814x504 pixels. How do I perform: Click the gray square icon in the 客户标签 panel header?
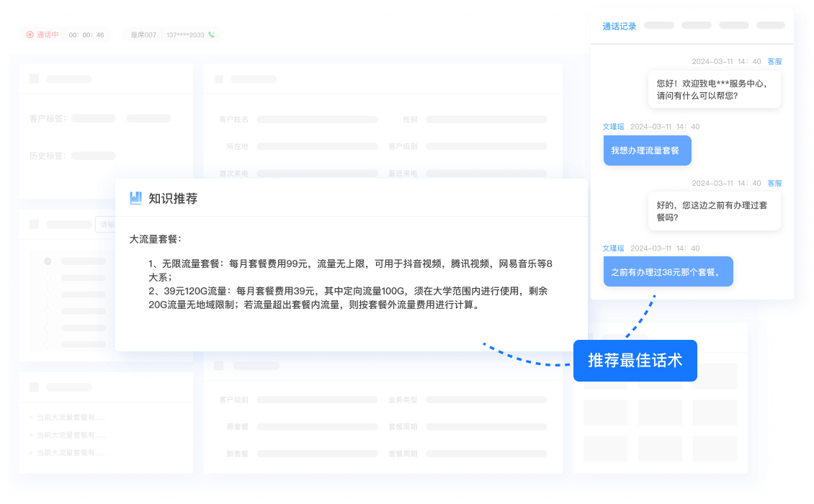pyautogui.click(x=34, y=79)
